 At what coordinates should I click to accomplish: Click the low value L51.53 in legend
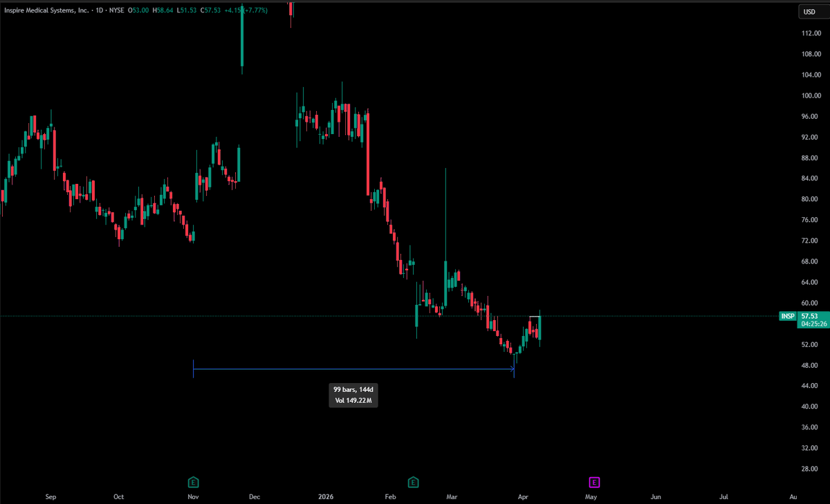[187, 10]
